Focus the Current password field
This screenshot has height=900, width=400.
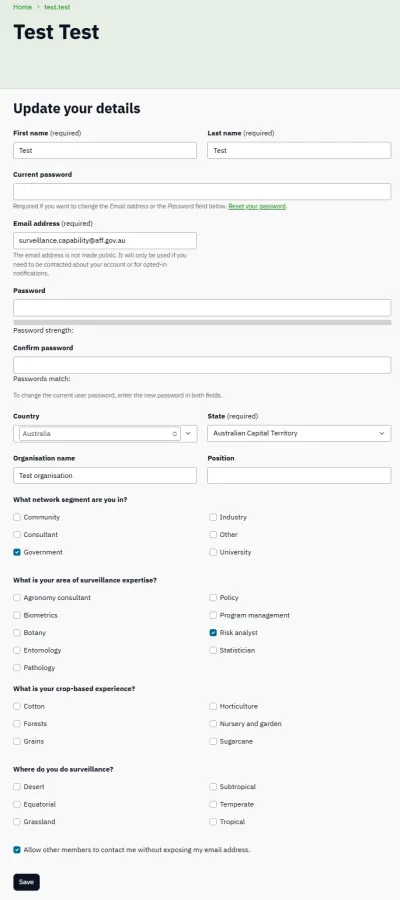pos(202,192)
